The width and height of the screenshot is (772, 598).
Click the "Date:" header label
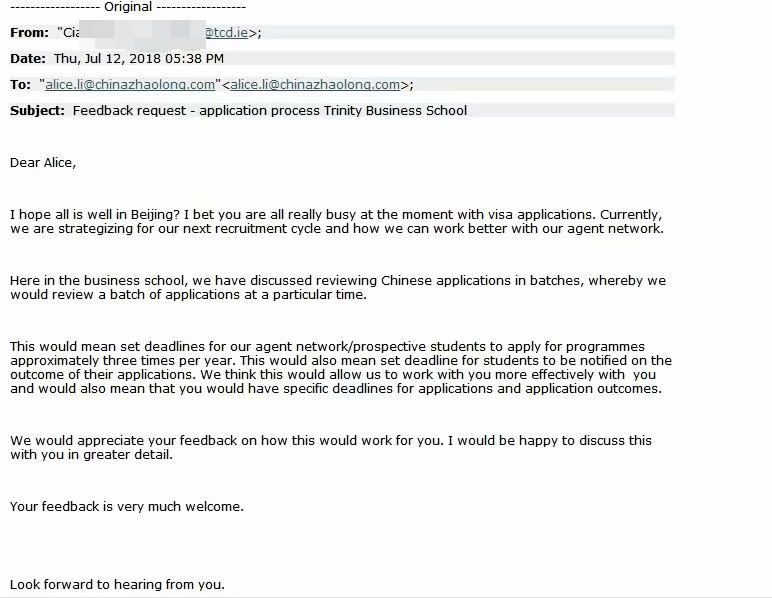coord(28,58)
